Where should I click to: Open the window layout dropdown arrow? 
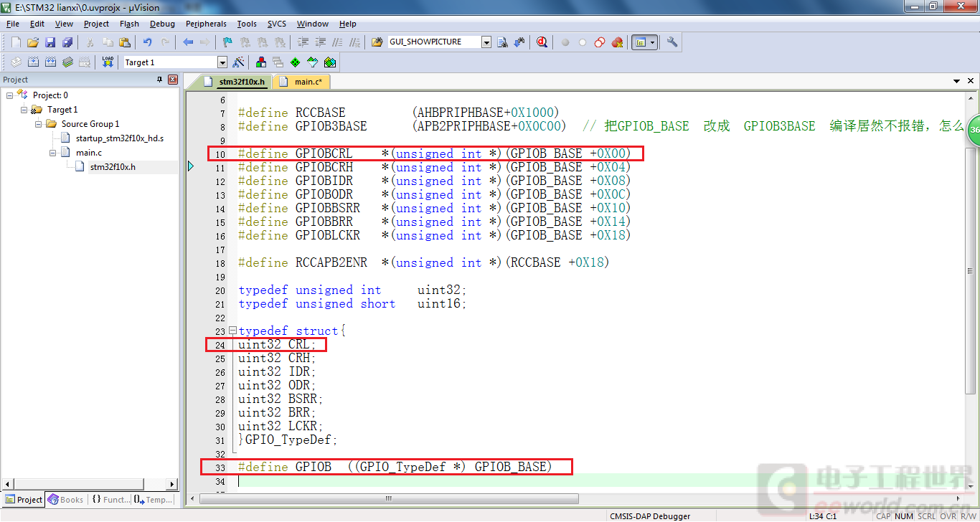coord(652,42)
